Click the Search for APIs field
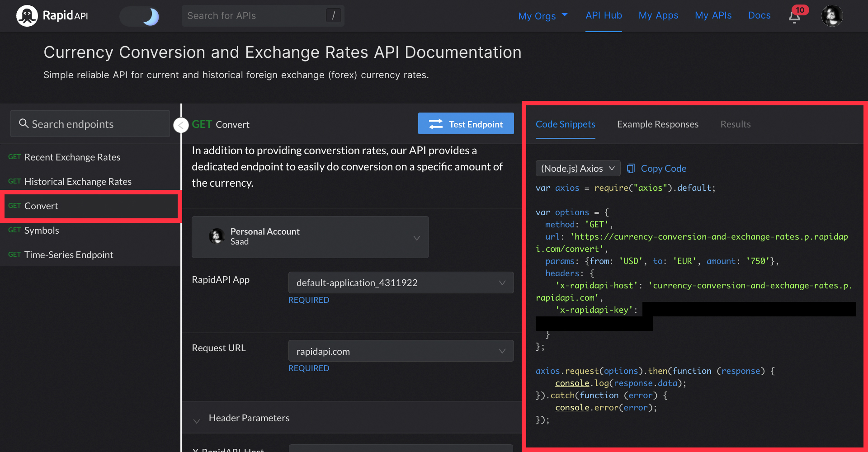Screen dimensions: 868x452 [263, 16]
